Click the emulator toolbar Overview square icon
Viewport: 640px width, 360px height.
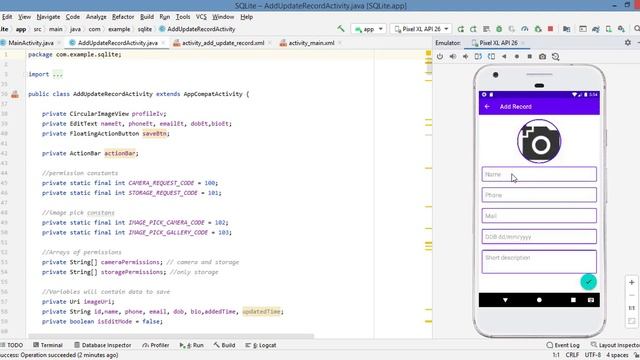coord(529,56)
